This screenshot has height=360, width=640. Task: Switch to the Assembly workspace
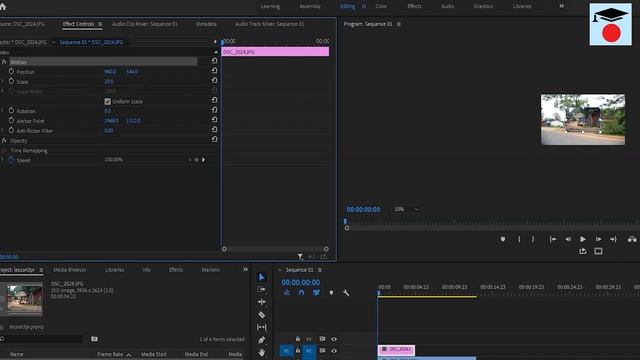point(310,6)
